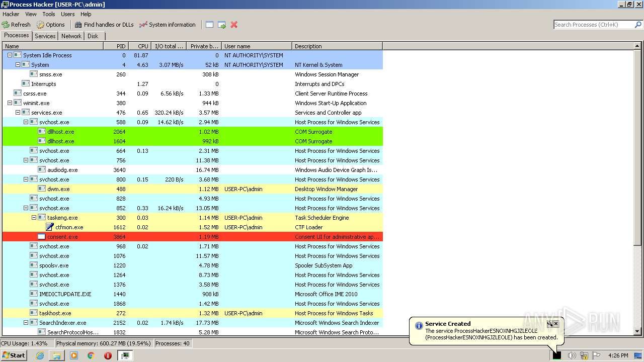
Task: Click the Action Center flag tray icon
Action: click(596, 355)
